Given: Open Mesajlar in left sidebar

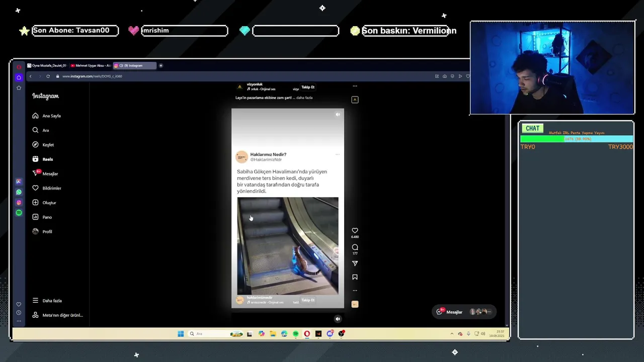Looking at the screenshot, I should (45, 173).
